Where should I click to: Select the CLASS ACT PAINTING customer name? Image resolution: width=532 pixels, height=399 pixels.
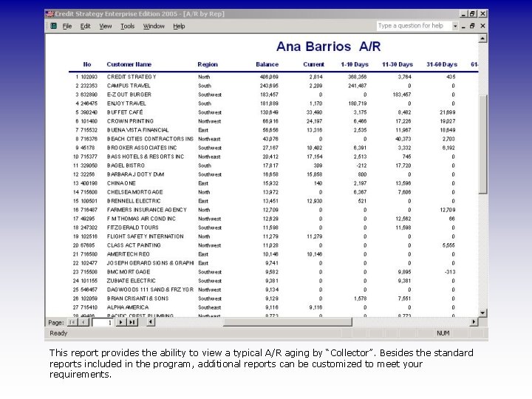[134, 245]
